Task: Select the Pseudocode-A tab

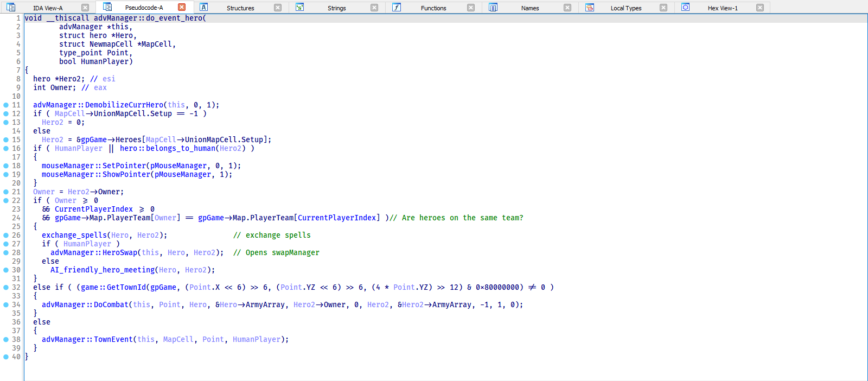Action: (144, 8)
